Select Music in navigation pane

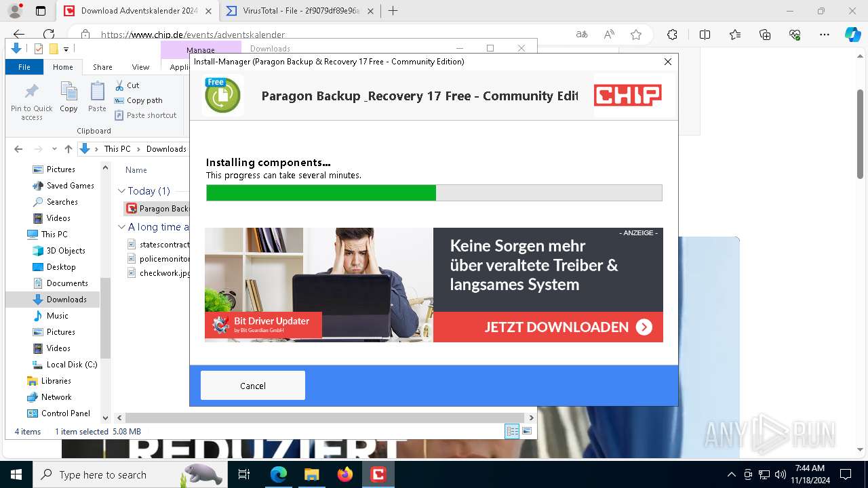click(x=58, y=316)
